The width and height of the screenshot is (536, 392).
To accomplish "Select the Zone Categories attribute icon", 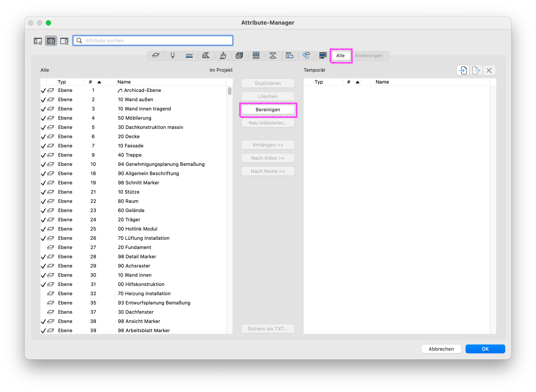I will 289,55.
